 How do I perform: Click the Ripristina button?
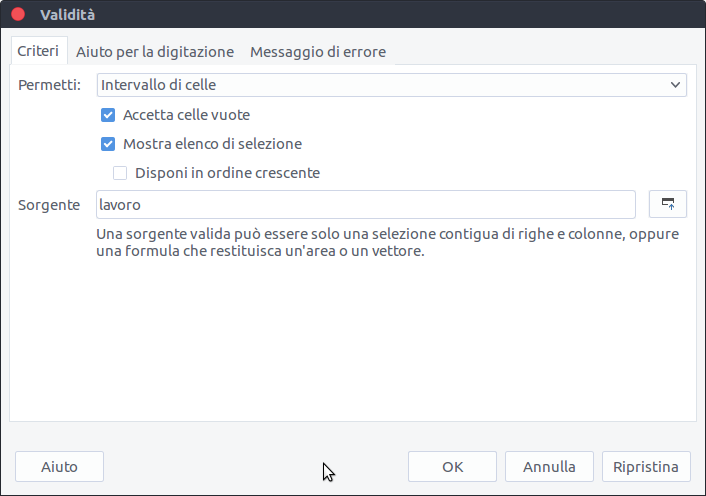pyautogui.click(x=646, y=466)
